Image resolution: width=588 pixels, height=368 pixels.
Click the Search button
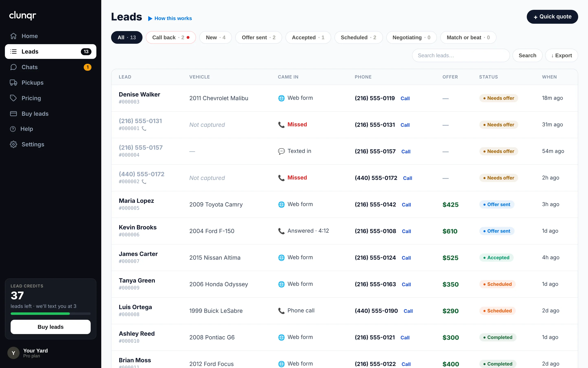point(527,55)
